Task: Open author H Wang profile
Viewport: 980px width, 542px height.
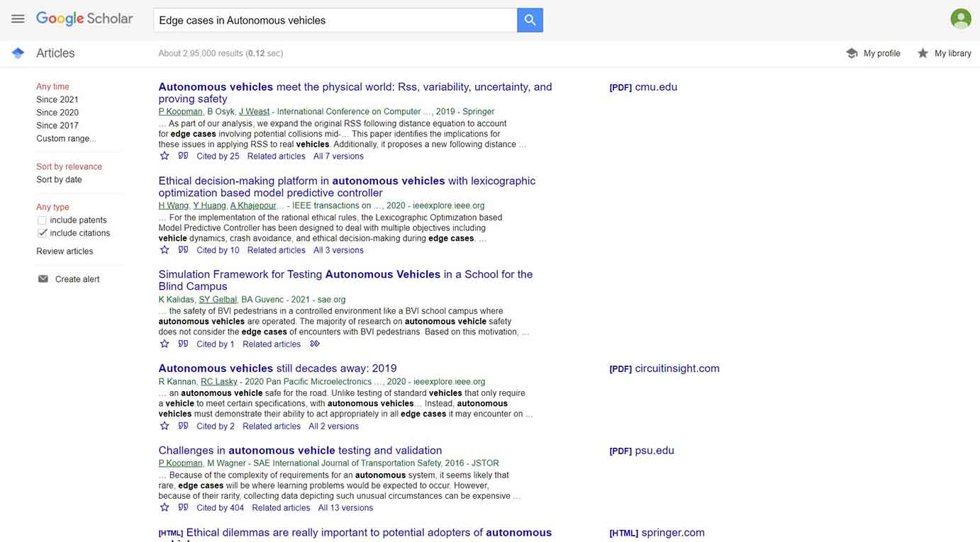Action: pos(173,205)
